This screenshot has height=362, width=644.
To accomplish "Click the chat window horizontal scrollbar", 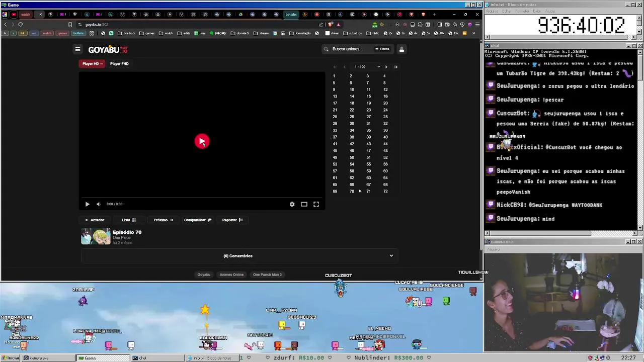I will tap(560, 233).
